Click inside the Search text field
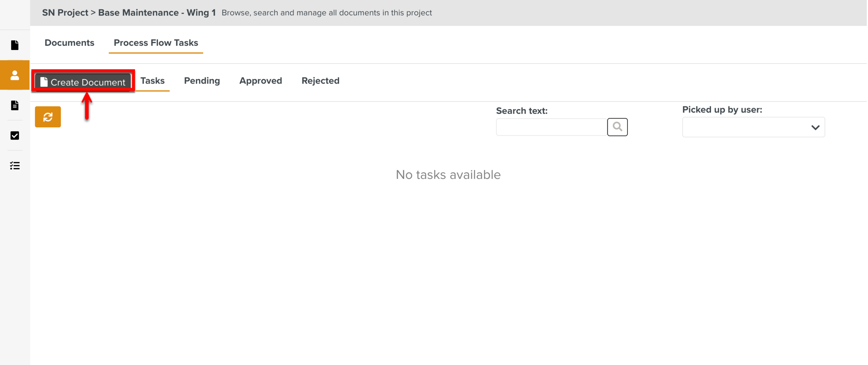Screen dimensions: 868x365 click(x=551, y=127)
